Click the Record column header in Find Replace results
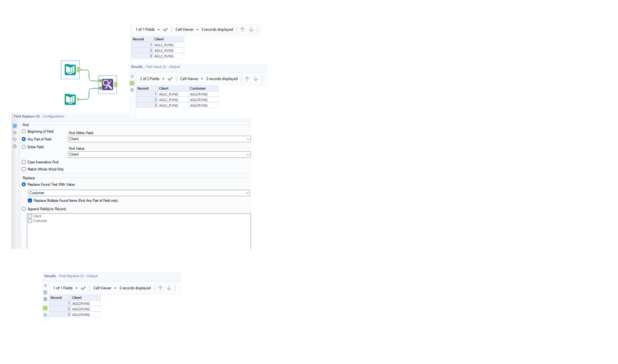The height and width of the screenshot is (364, 618). [60, 298]
